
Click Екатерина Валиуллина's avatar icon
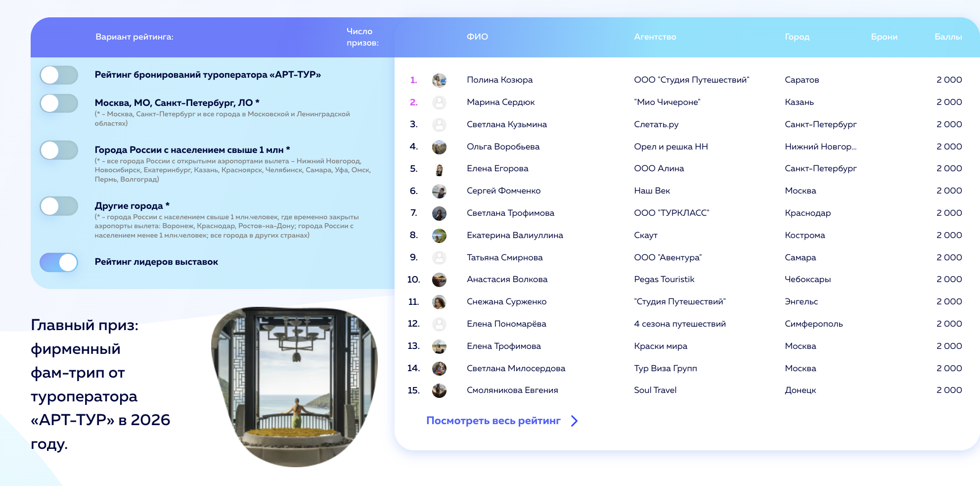(x=439, y=236)
